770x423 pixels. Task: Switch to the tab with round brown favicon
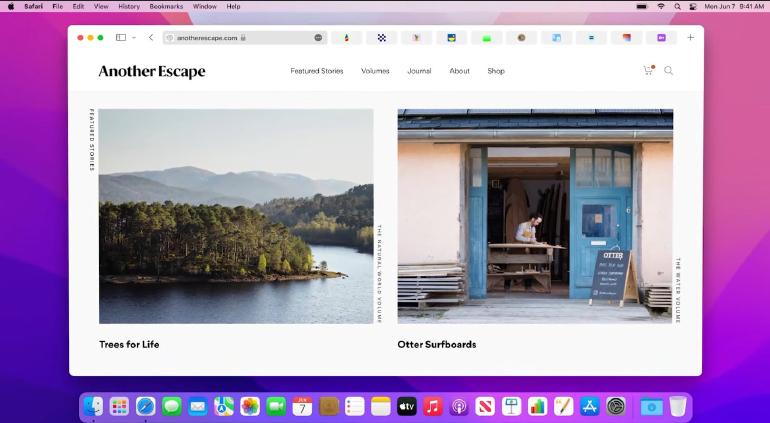pos(522,38)
